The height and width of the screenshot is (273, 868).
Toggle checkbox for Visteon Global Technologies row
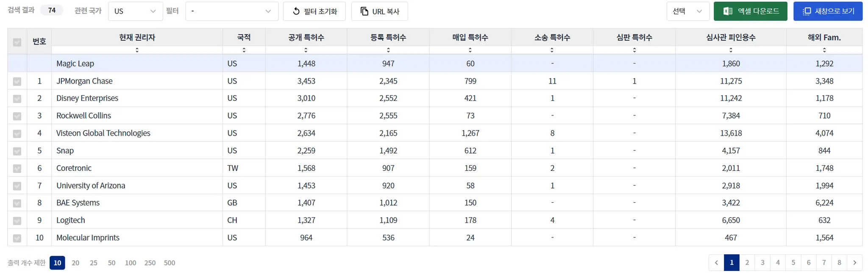pos(17,134)
